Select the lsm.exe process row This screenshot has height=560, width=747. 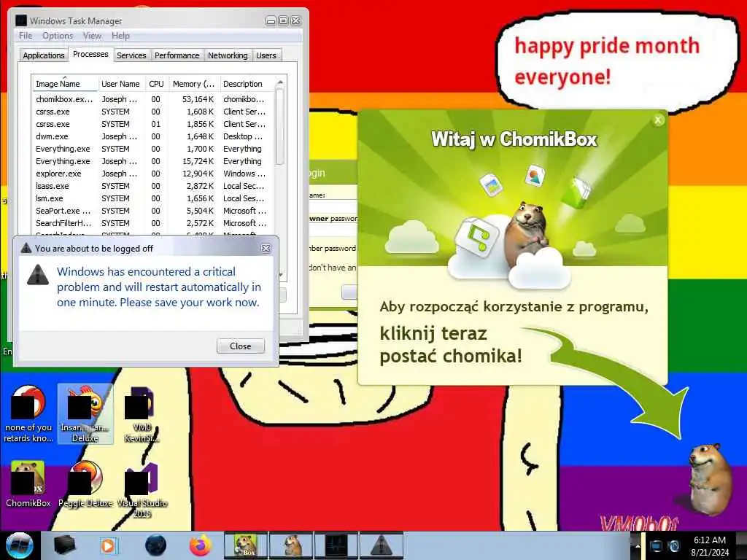click(x=153, y=198)
